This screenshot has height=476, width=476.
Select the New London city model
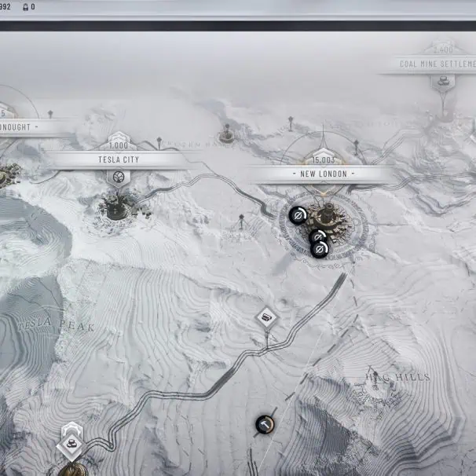tap(328, 220)
